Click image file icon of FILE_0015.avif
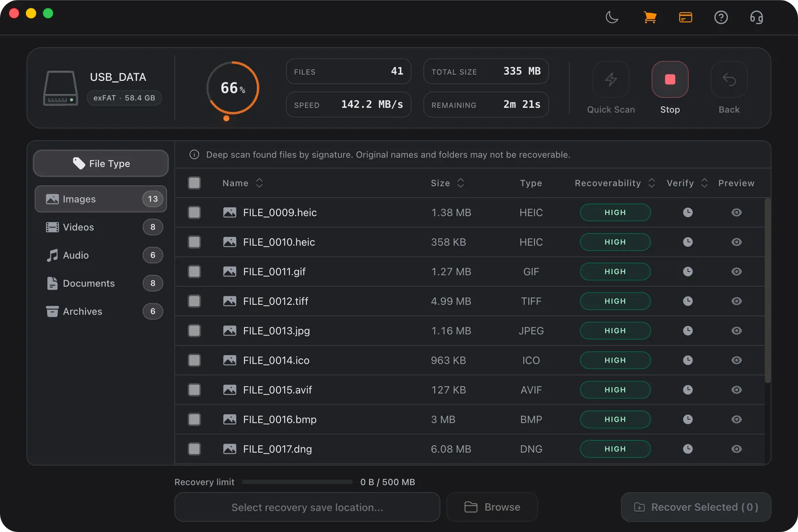The image size is (798, 532). [x=230, y=390]
